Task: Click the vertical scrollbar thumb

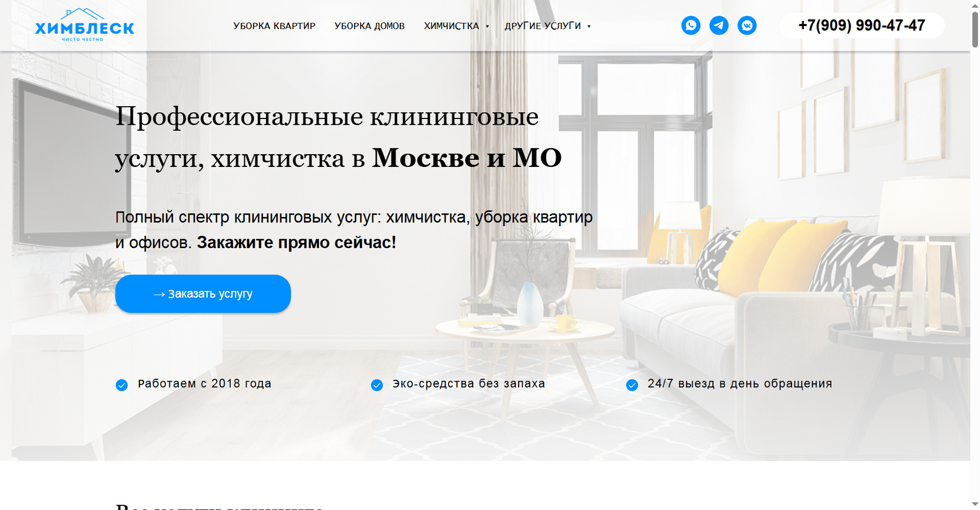Action: coord(975,29)
